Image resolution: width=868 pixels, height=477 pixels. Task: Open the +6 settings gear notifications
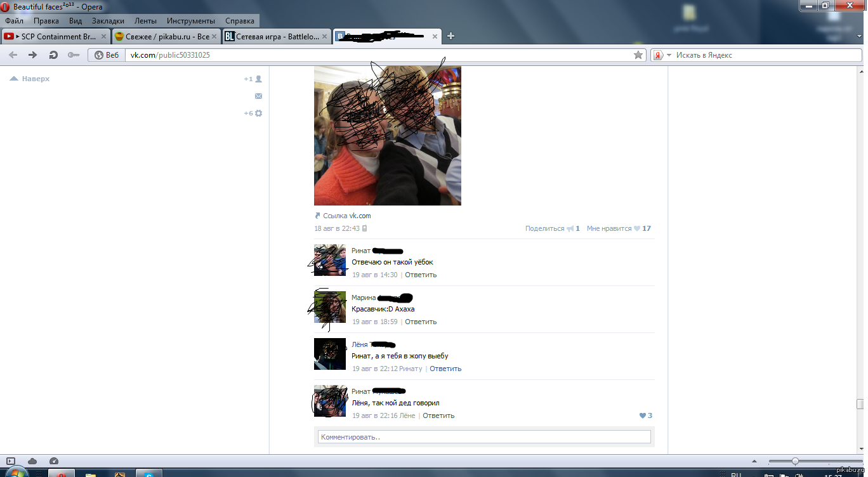click(x=253, y=114)
